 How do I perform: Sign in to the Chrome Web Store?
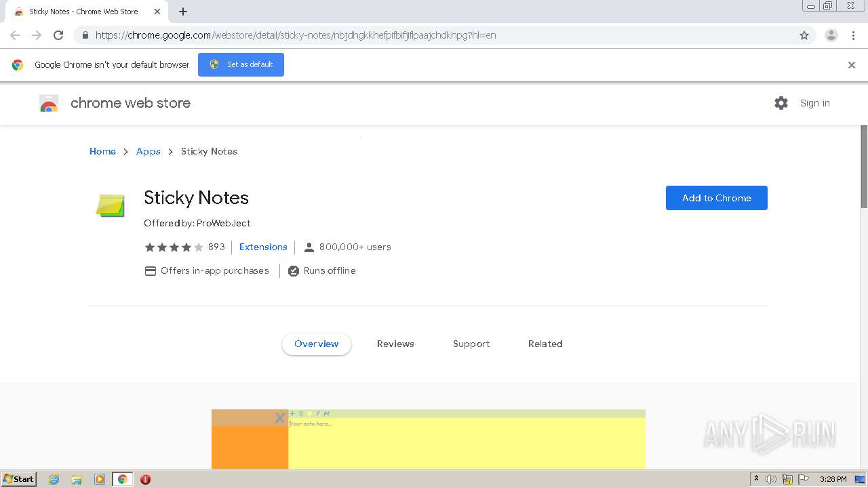pos(814,103)
